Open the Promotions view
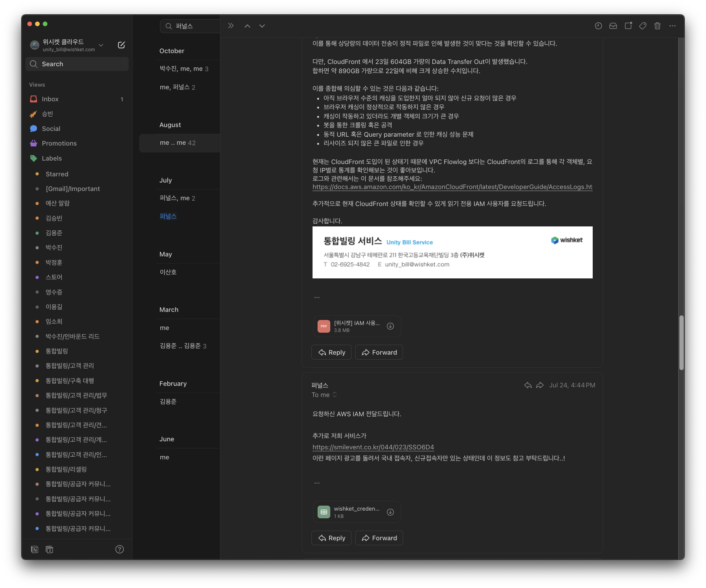This screenshot has width=706, height=588. (x=59, y=143)
